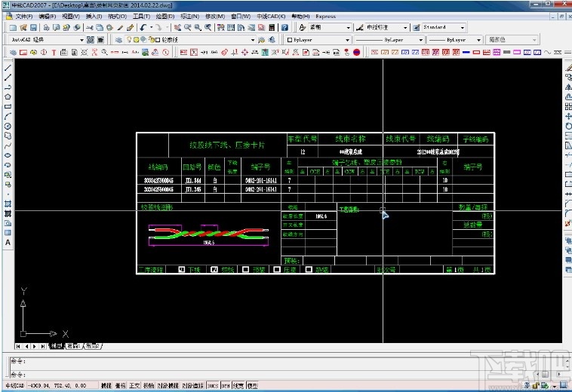Screen dimensions: 572x392
Task: Select the Rectangle draw tool
Action: click(8, 107)
